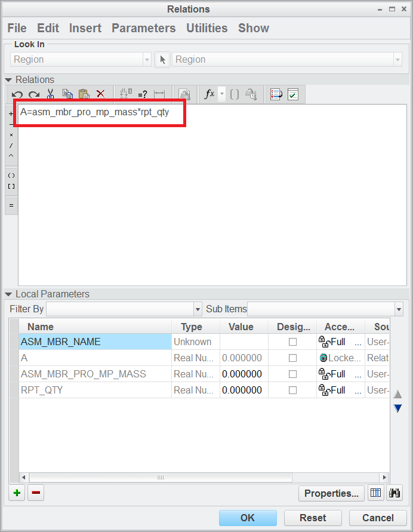Image resolution: width=413 pixels, height=532 pixels.
Task: Click the Properties... button
Action: click(331, 493)
